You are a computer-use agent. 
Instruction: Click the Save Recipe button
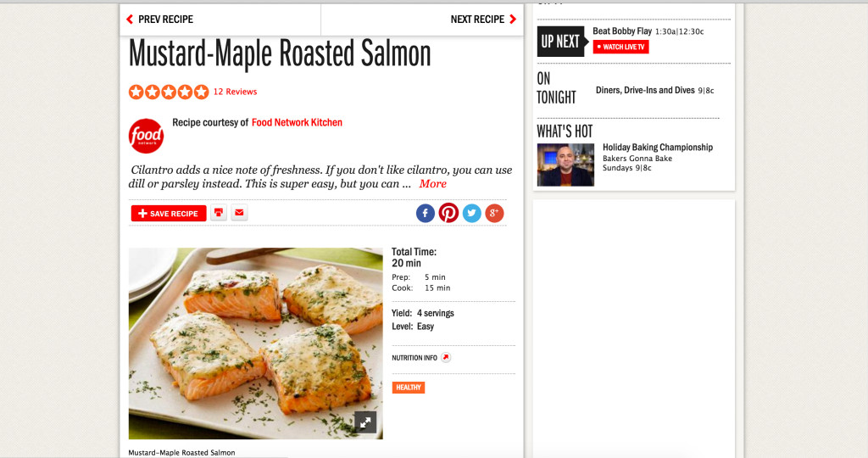(x=169, y=213)
